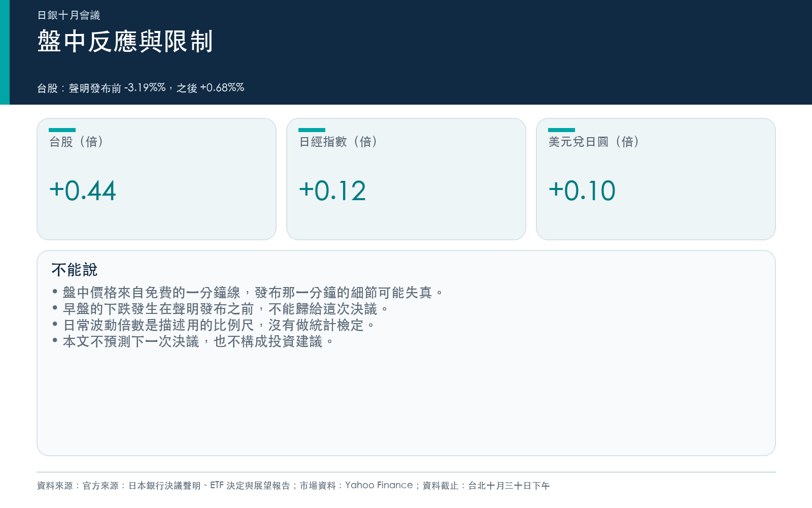Click the value +0.44

(x=83, y=191)
